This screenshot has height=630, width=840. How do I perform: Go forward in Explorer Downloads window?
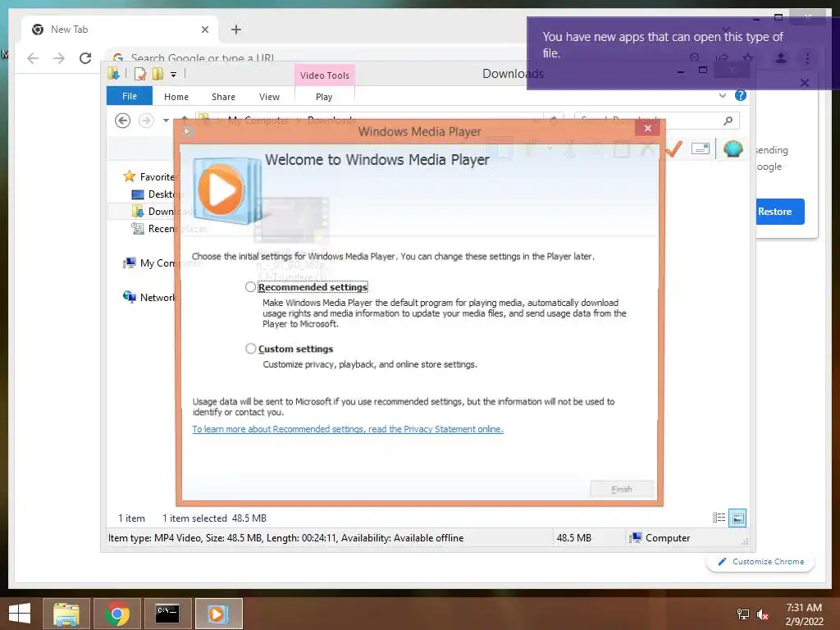(x=146, y=121)
